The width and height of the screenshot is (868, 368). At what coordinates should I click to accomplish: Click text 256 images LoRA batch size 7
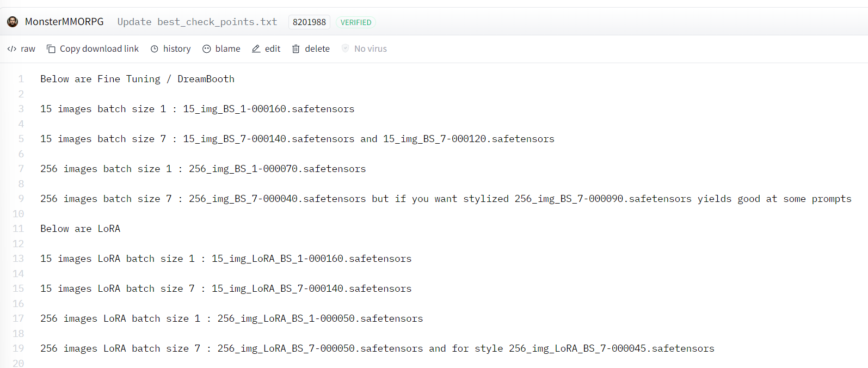tap(120, 348)
